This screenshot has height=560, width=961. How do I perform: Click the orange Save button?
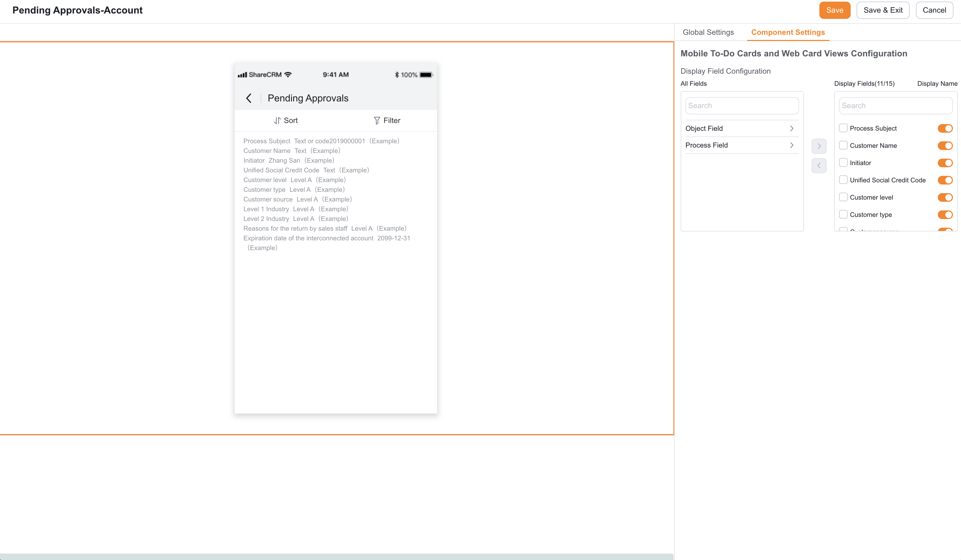(834, 10)
